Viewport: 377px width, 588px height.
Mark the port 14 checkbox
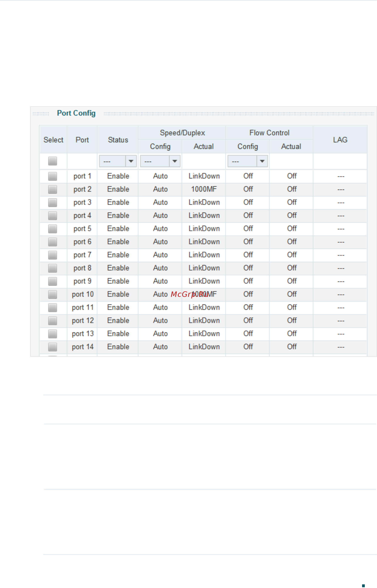[x=53, y=347]
